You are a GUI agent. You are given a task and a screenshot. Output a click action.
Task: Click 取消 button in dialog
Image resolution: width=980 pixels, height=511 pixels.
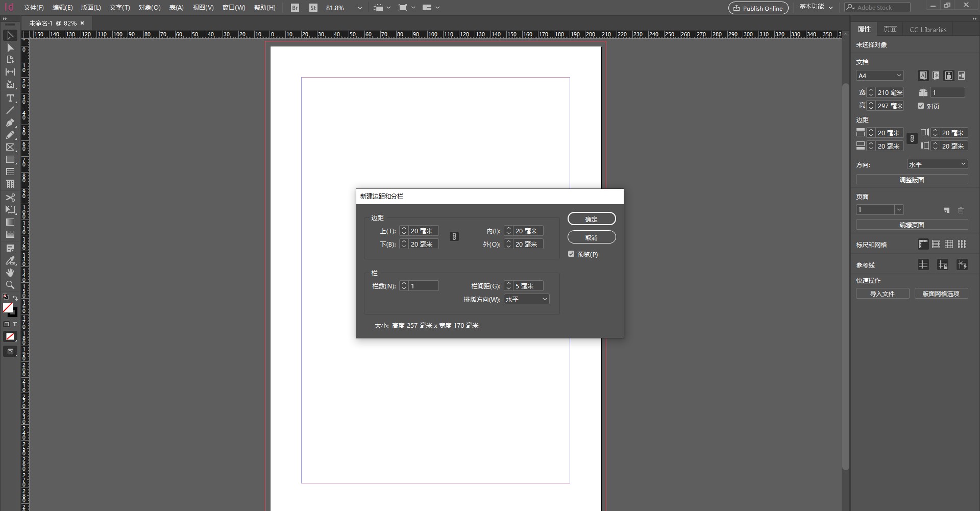click(x=592, y=237)
